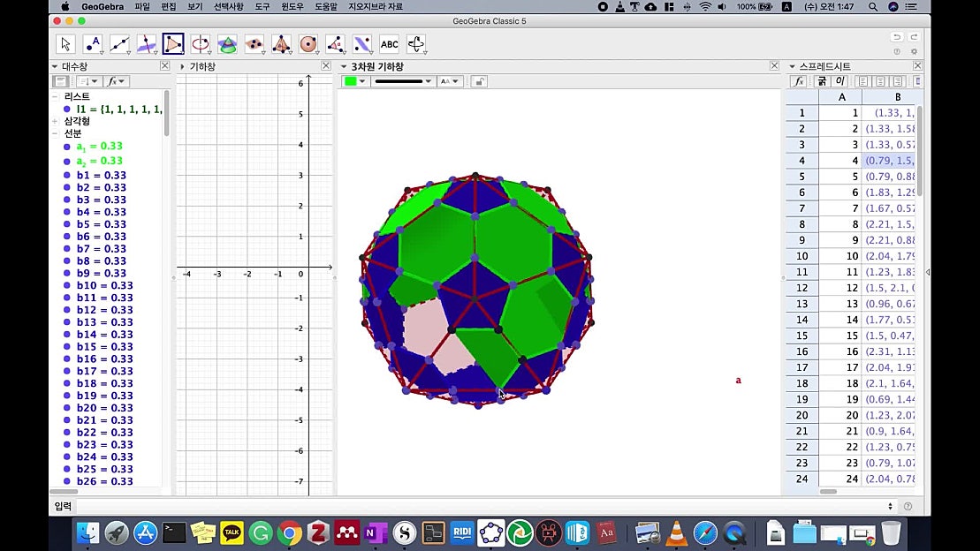
Task: Select the Rotate 3D Graphics View tool
Action: pos(415,43)
